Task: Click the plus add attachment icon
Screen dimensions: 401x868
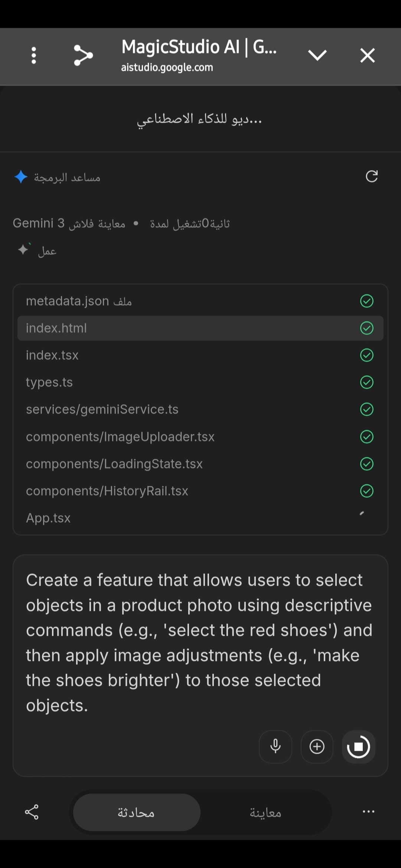Action: pos(317,747)
